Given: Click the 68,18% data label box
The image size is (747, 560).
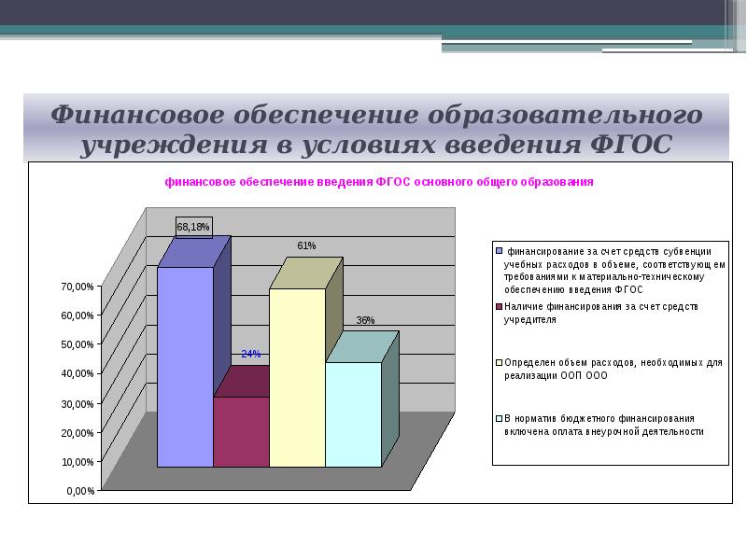Looking at the screenshot, I should (x=193, y=226).
